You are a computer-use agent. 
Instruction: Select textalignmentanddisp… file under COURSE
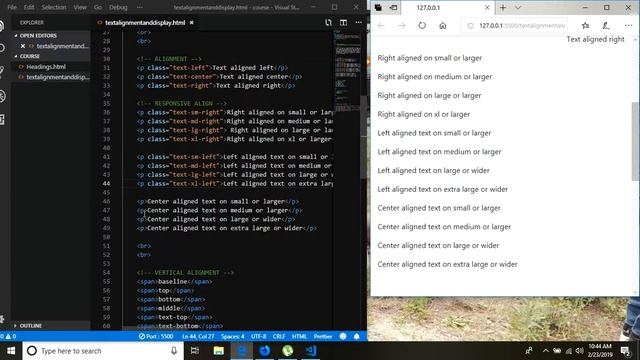(x=57, y=77)
